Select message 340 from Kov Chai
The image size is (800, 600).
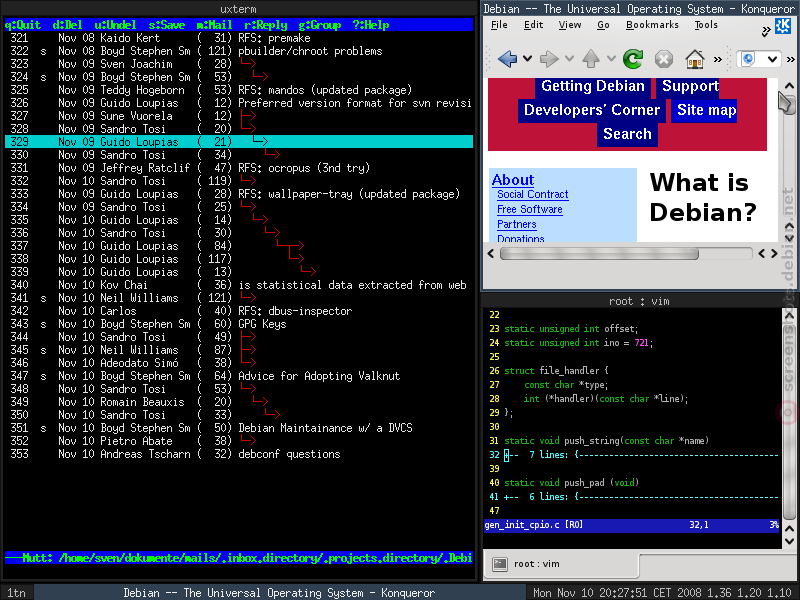pyautogui.click(x=239, y=285)
